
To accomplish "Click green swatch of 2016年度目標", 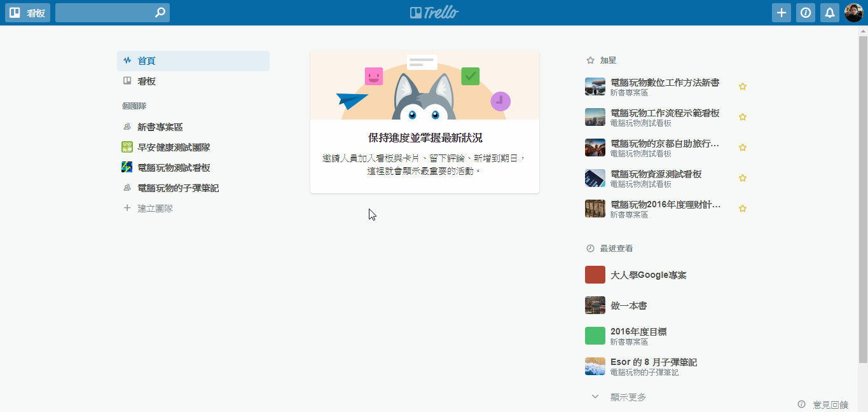I will [x=595, y=336].
